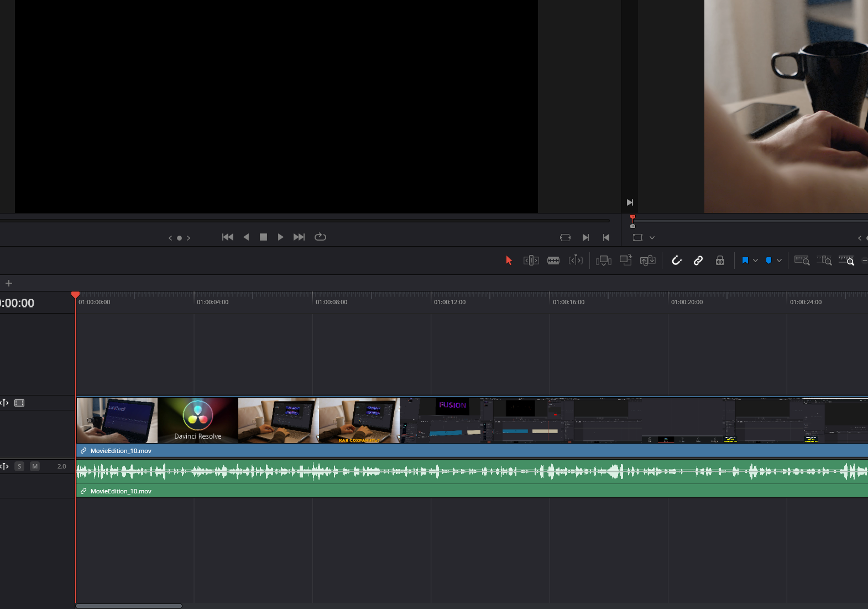Open the blue marker color dropdown
The image size is (868, 609).
[x=780, y=261]
